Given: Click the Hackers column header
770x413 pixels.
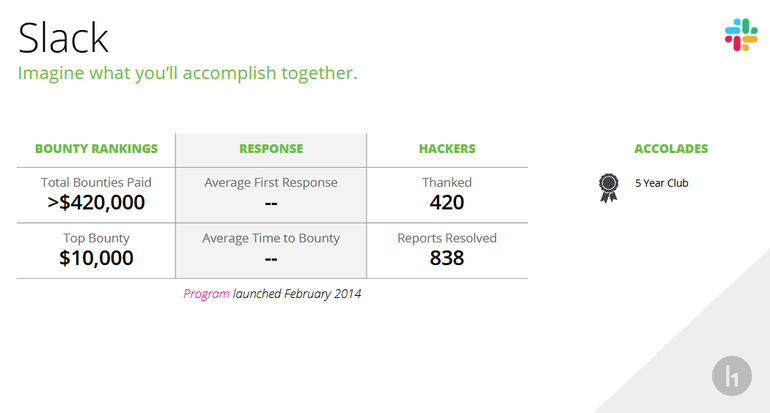Looking at the screenshot, I should [447, 149].
